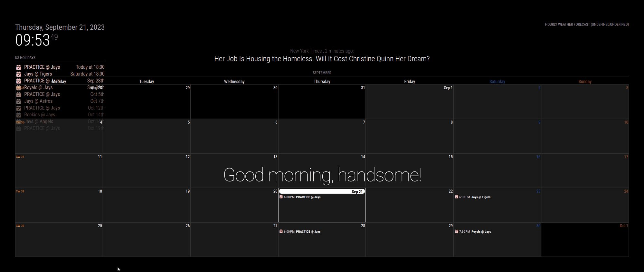Click day number 5 in the calendar
This screenshot has height=272, width=644.
click(x=189, y=122)
